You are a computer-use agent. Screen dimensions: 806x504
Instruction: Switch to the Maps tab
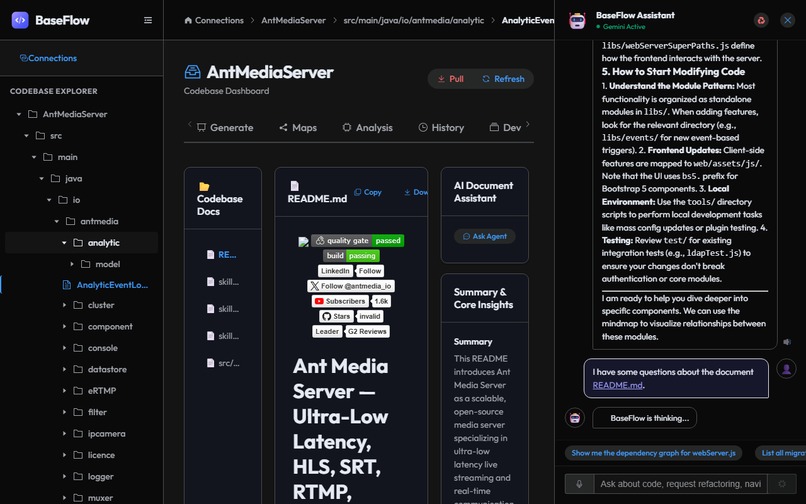pos(298,128)
